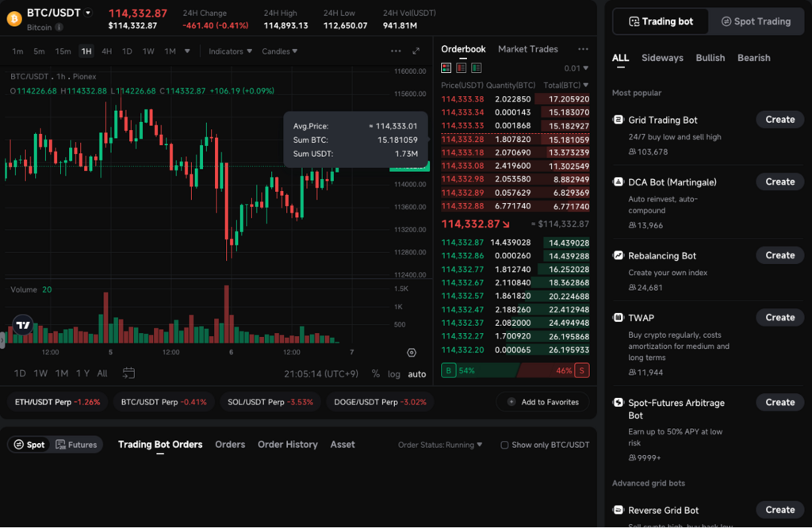Image resolution: width=812 pixels, height=528 pixels.
Task: Toggle log scale on the chart
Action: coord(394,374)
